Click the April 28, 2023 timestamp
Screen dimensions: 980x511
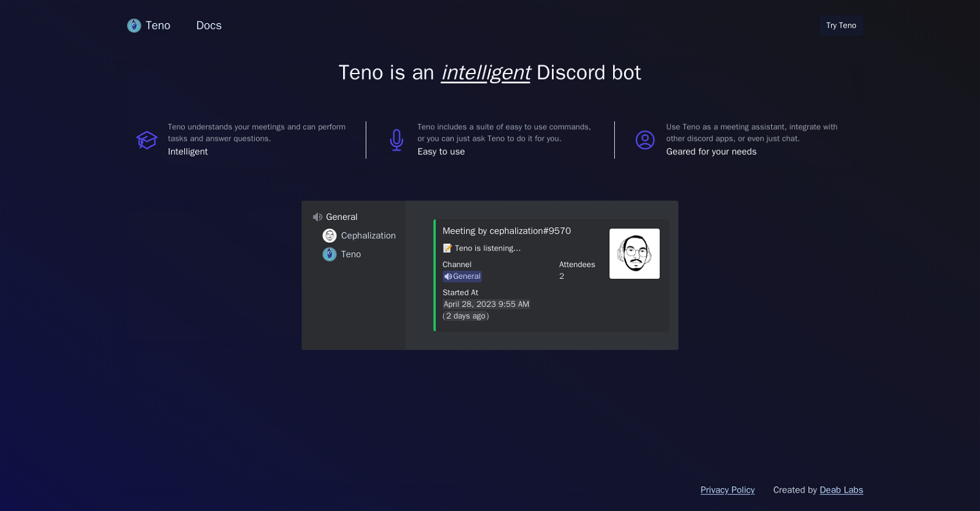pos(486,305)
